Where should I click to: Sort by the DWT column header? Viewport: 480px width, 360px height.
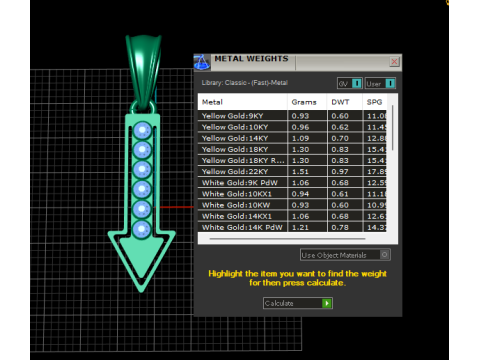tap(344, 102)
